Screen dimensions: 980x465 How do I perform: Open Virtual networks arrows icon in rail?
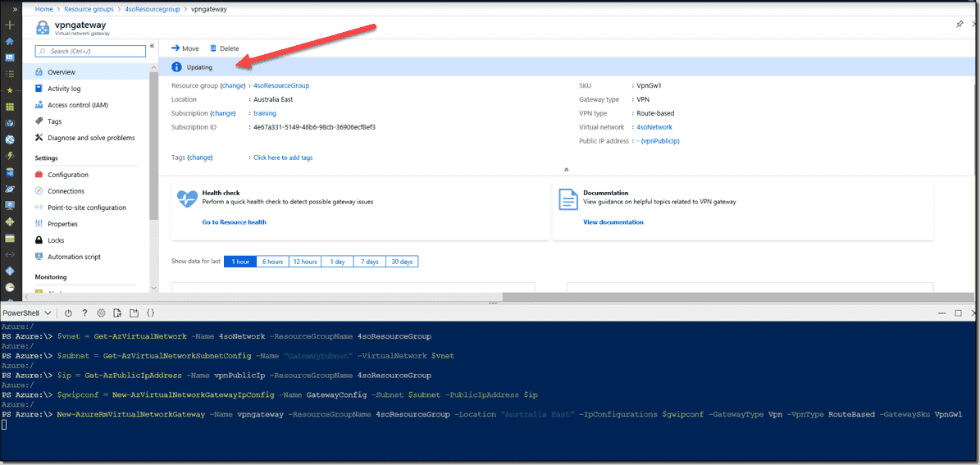(9, 254)
